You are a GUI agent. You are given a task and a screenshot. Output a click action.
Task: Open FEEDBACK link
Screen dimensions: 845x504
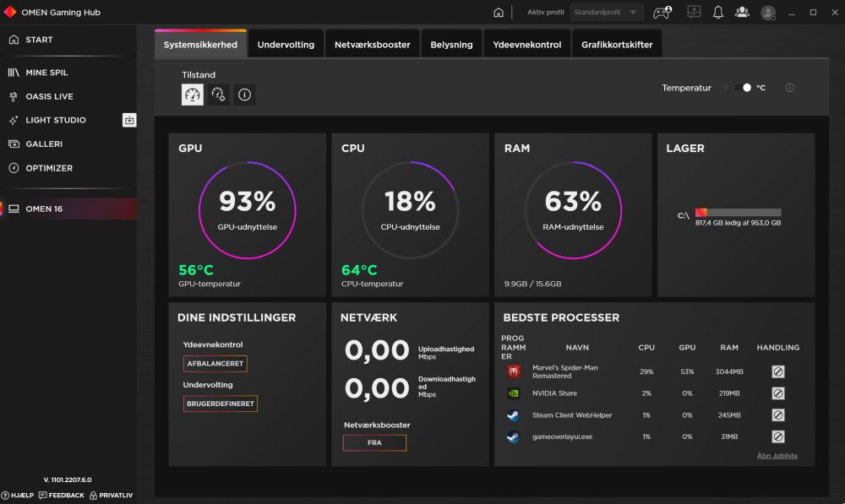tap(62, 496)
